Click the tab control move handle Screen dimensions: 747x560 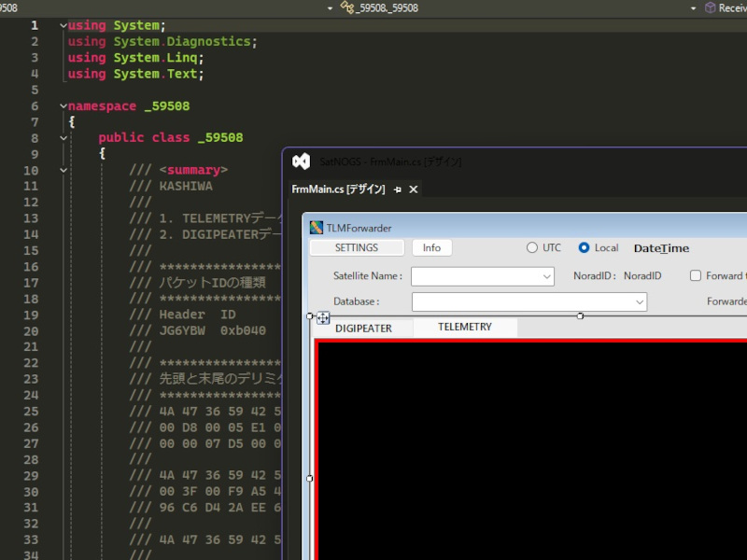pyautogui.click(x=323, y=318)
